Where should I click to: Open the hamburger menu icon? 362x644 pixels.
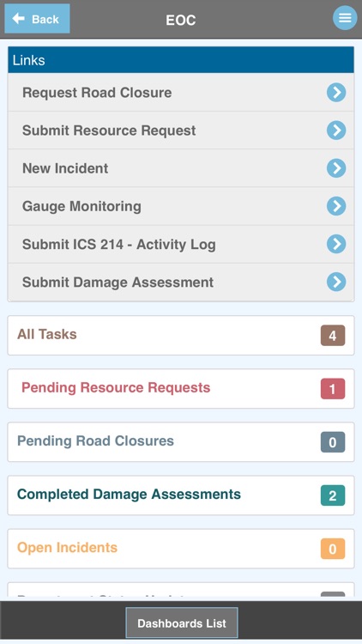345,18
